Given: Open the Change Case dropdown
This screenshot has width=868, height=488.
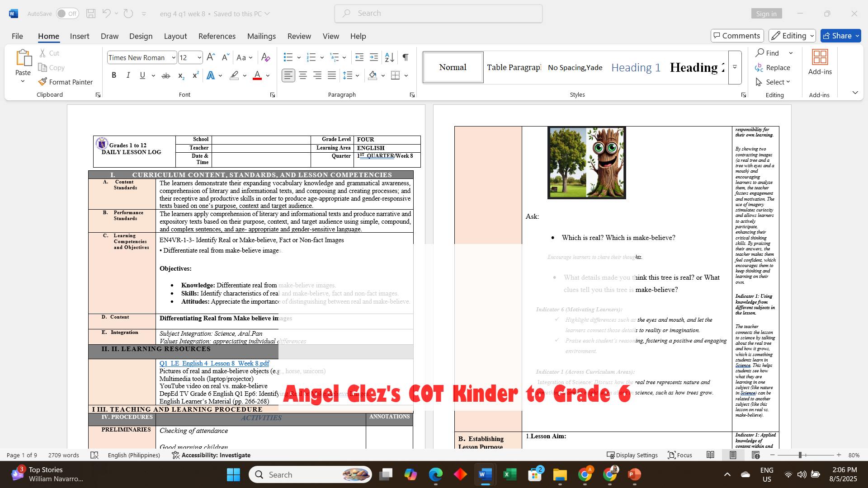Looking at the screenshot, I should pyautogui.click(x=245, y=57).
